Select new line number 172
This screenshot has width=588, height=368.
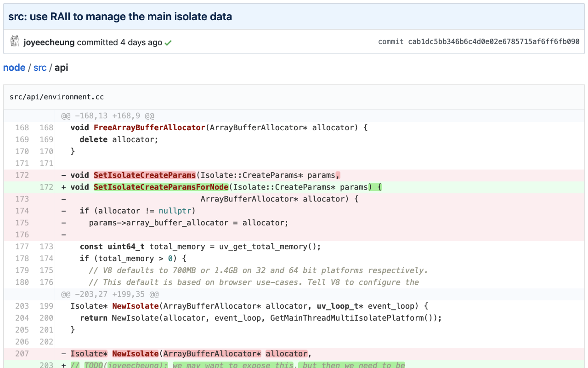tap(45, 187)
